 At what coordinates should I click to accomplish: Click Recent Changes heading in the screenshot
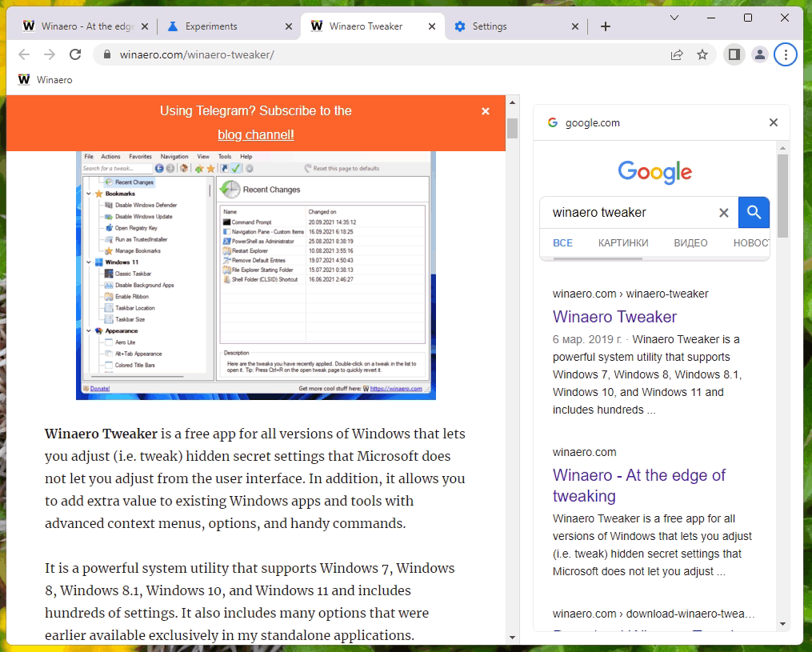click(x=271, y=190)
